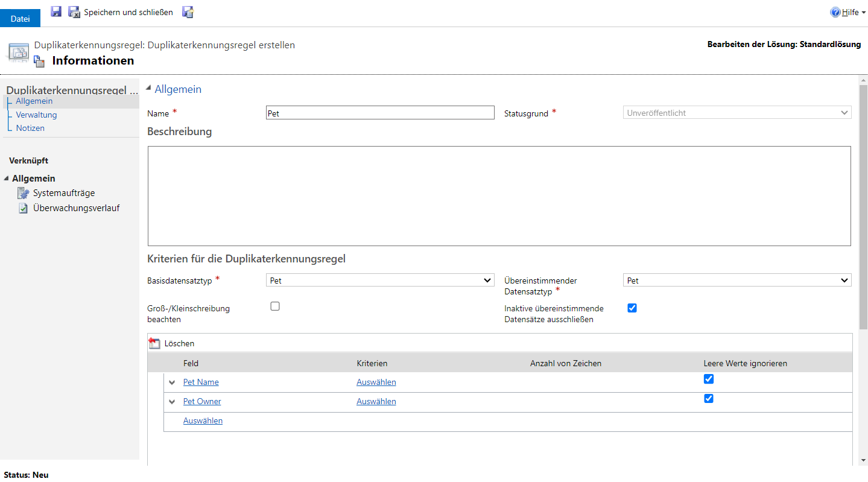Click the red Löschen delete icon

click(x=154, y=343)
